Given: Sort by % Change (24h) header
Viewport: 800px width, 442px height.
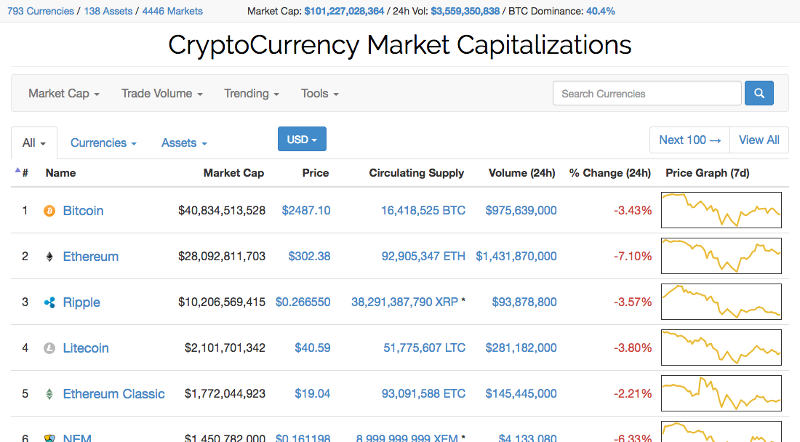Looking at the screenshot, I should 610,173.
